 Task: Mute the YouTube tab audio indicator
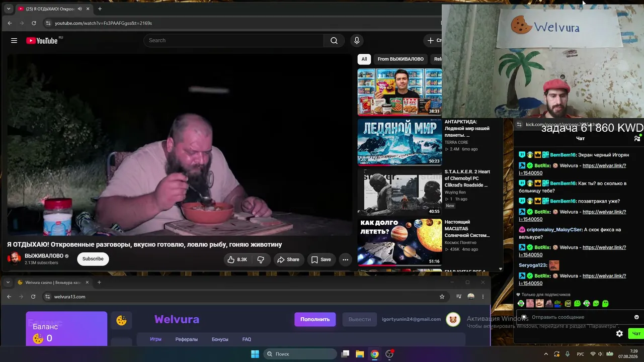[x=79, y=9]
